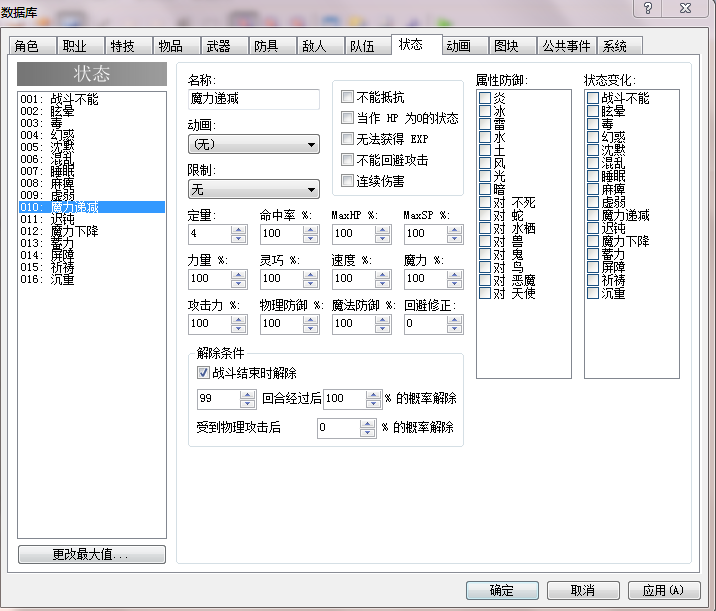Switch to the 物品 tab

coord(177,46)
